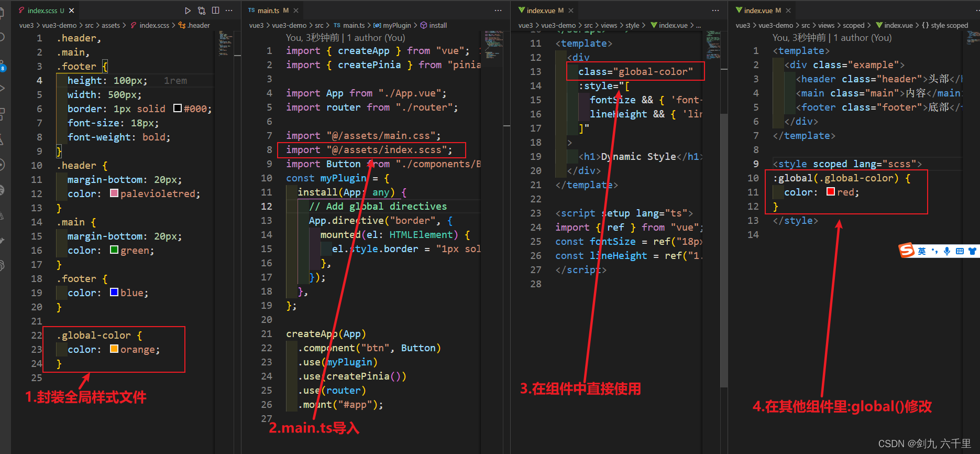Click the "@/assets/index.scss" import path
980x454 pixels.
coord(390,150)
